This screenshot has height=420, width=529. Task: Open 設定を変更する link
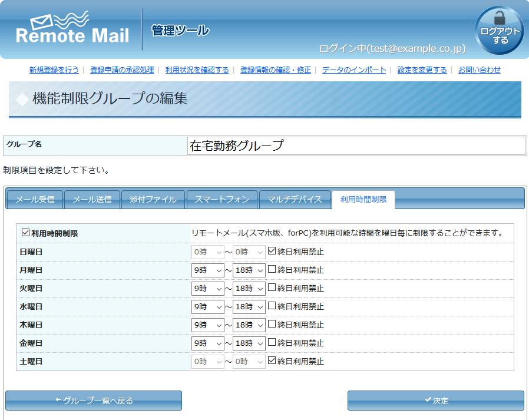[422, 70]
